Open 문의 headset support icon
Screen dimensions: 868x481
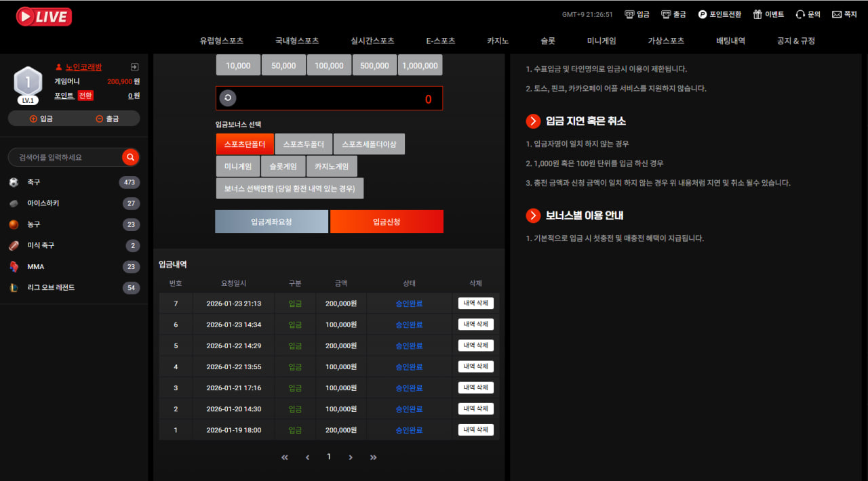point(800,14)
